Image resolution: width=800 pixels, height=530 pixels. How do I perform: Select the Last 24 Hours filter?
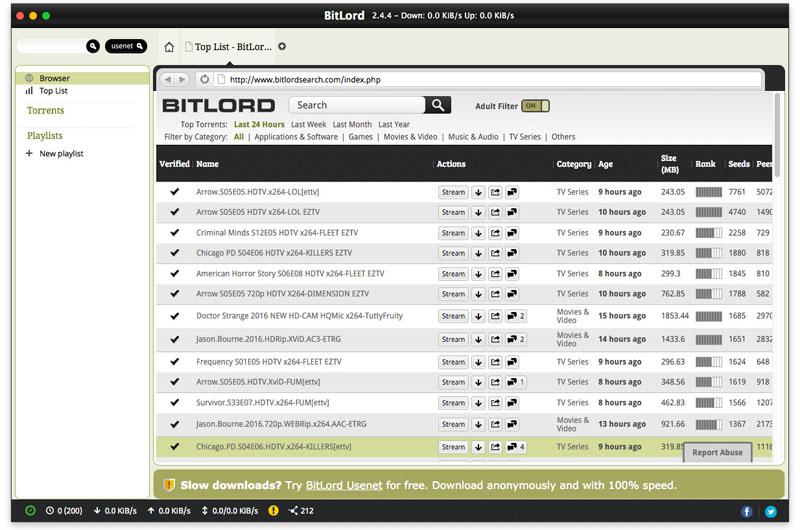pyautogui.click(x=259, y=124)
